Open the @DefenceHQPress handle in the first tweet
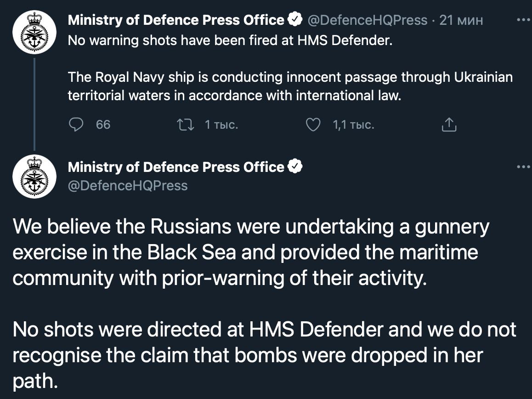Viewport: 532px width, 399px height. pyautogui.click(x=366, y=20)
